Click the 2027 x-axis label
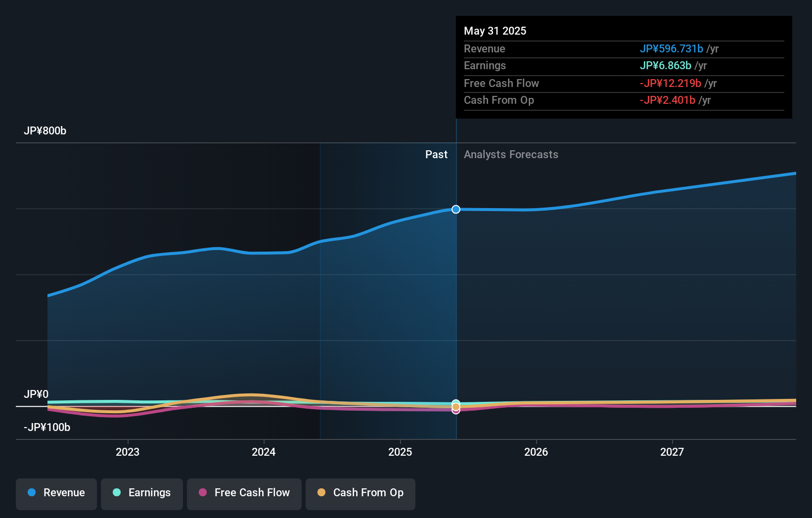This screenshot has height=518, width=812. (672, 452)
